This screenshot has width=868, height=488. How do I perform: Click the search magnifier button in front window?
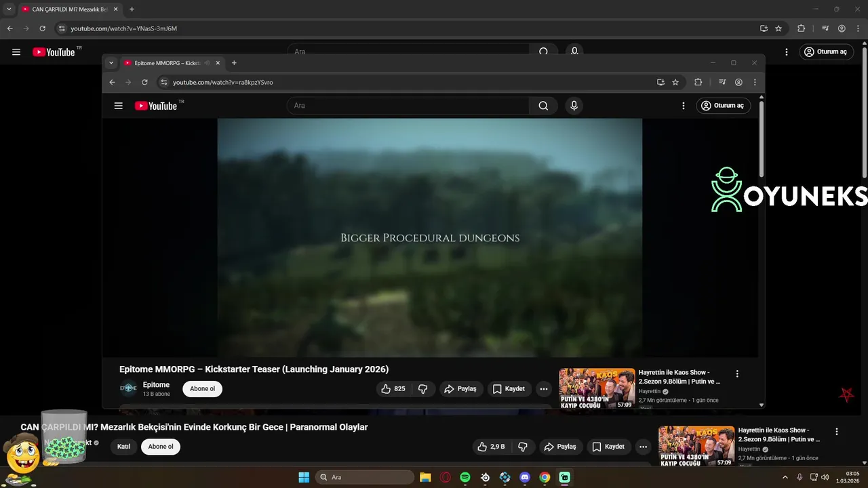pyautogui.click(x=543, y=106)
